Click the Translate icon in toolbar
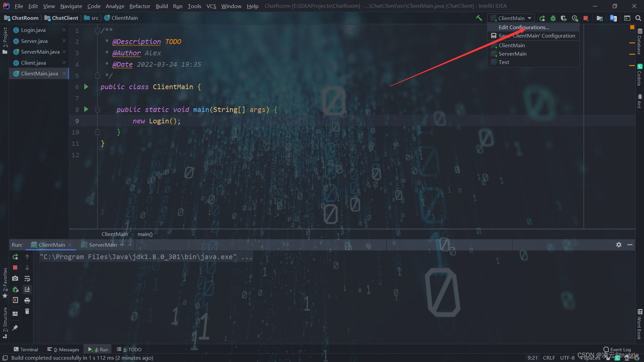The image size is (644, 362). pos(613,18)
